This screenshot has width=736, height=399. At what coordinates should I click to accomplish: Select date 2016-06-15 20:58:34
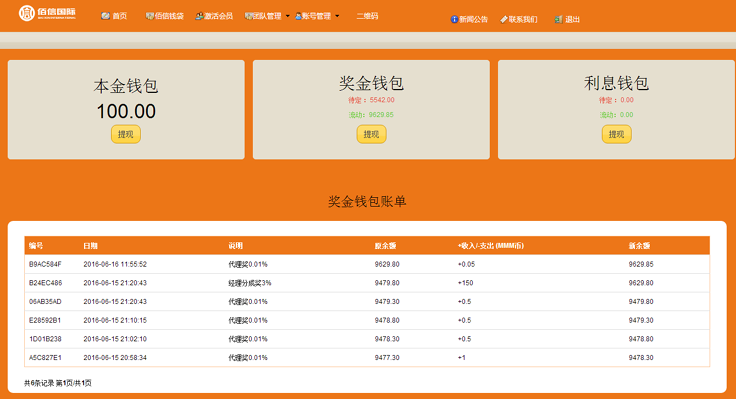[115, 358]
